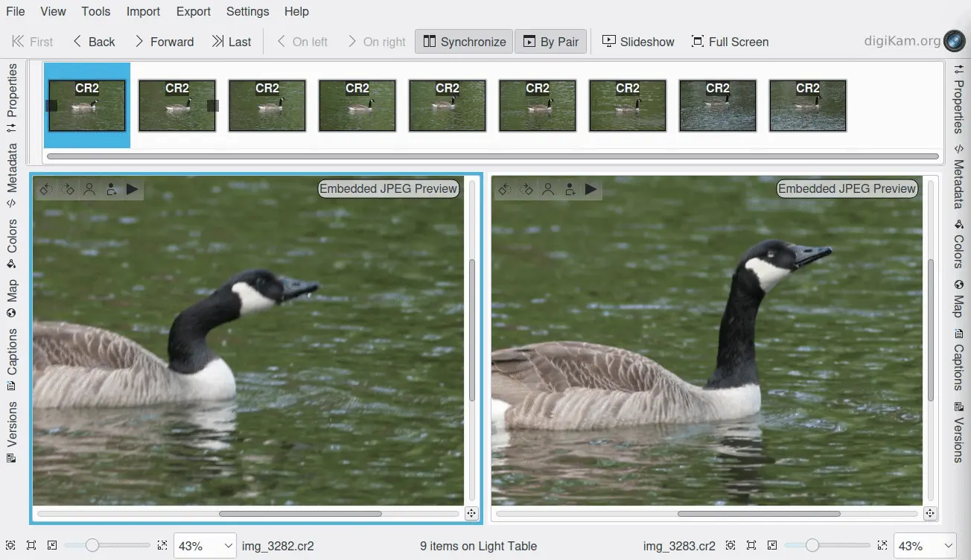Toggle Full Screen mode

[730, 42]
